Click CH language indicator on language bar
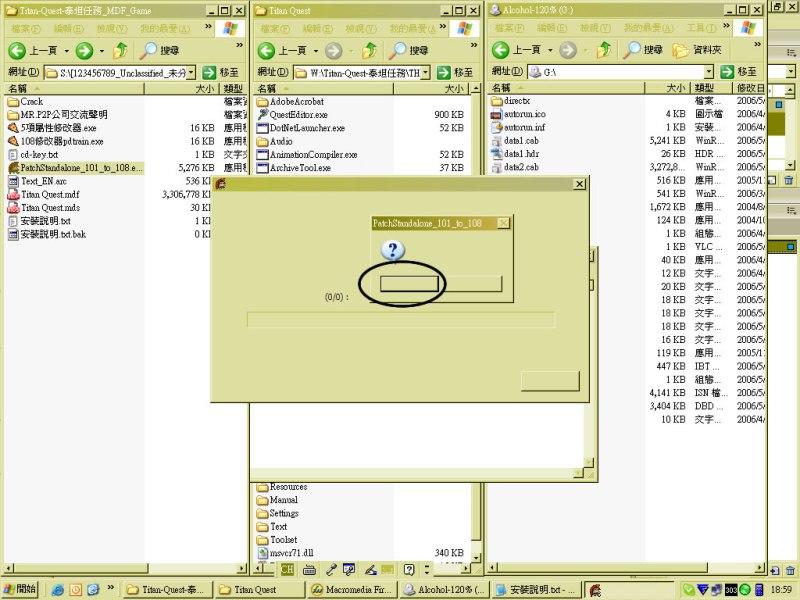This screenshot has width=800, height=600. click(287, 569)
